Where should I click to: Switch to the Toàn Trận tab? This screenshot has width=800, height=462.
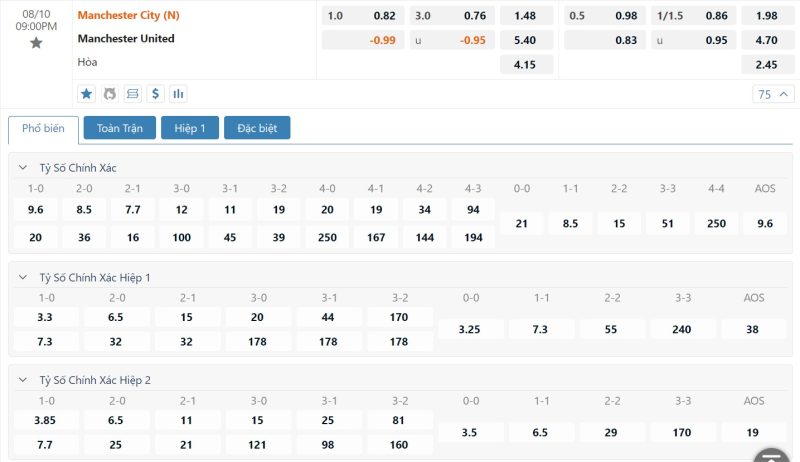[x=120, y=128]
